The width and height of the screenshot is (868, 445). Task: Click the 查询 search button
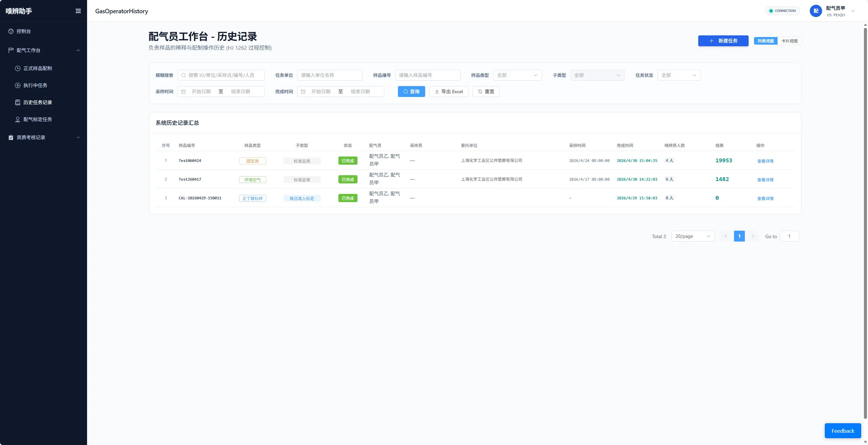tap(411, 92)
